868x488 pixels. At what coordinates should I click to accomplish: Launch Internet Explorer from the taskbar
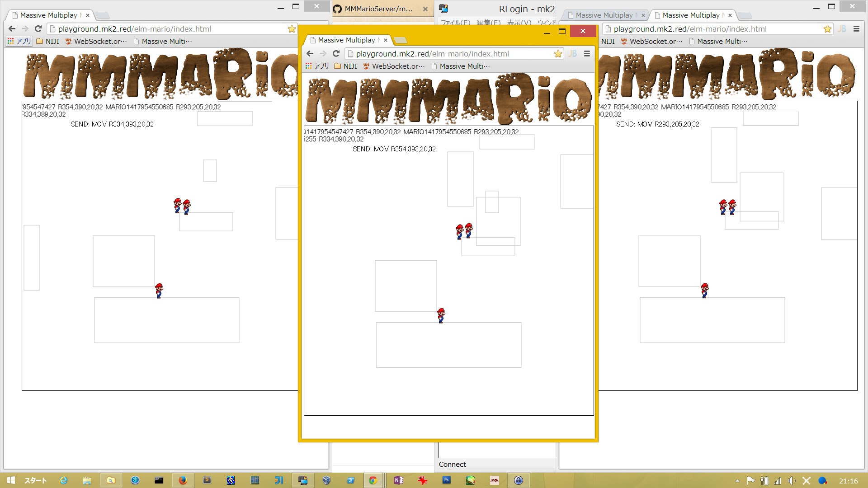click(x=63, y=480)
